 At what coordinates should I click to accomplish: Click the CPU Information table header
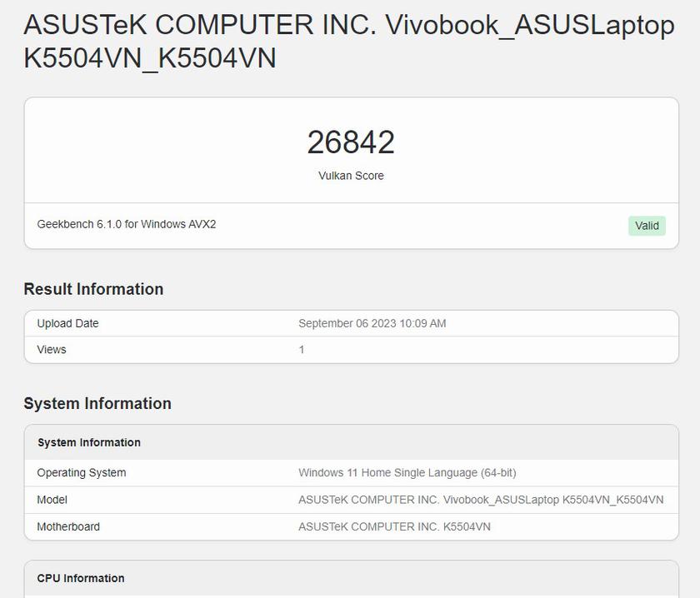(81, 578)
